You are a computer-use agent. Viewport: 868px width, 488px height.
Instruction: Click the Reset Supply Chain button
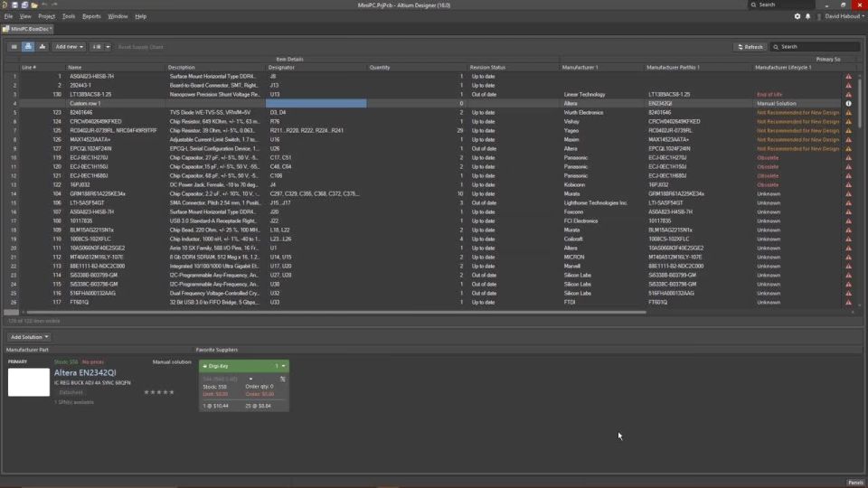[141, 47]
